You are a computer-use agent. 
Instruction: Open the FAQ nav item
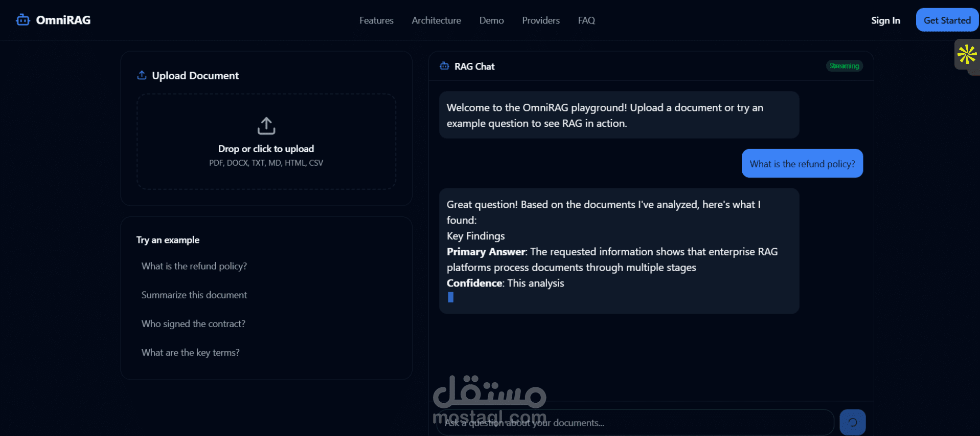click(586, 20)
